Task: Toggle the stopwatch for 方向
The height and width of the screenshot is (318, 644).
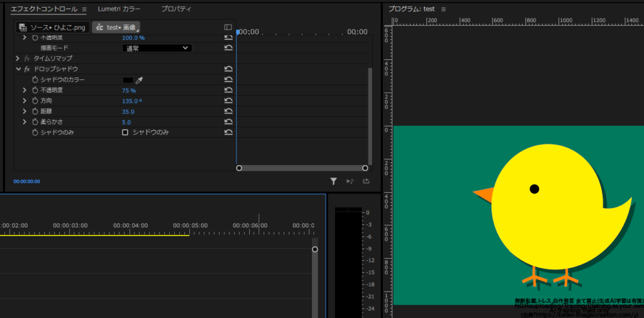Action: (35, 101)
